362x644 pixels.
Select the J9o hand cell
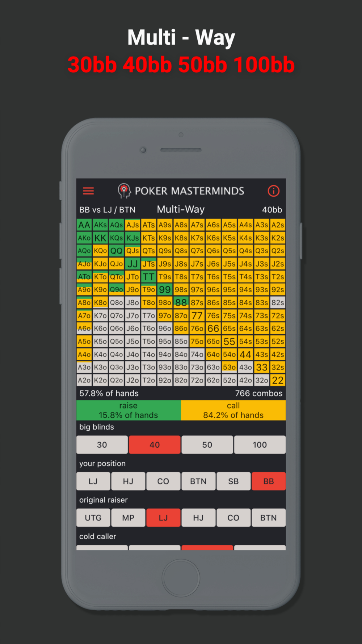(132, 290)
